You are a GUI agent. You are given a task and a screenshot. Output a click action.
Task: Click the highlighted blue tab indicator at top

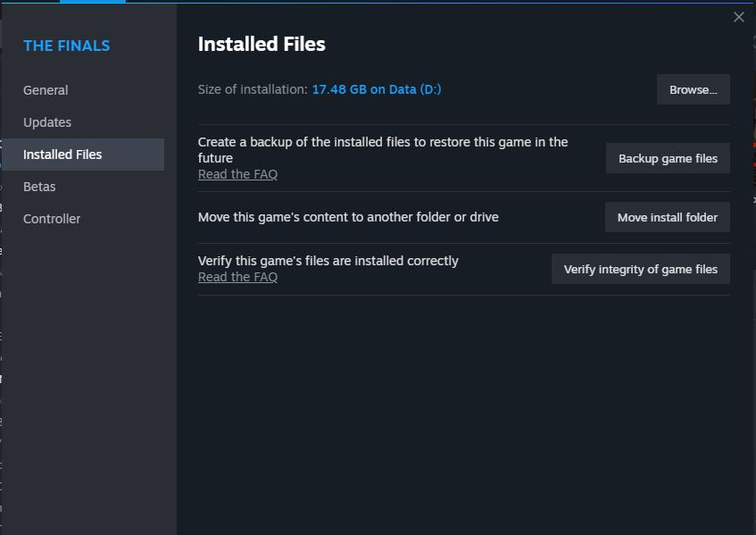92,3
